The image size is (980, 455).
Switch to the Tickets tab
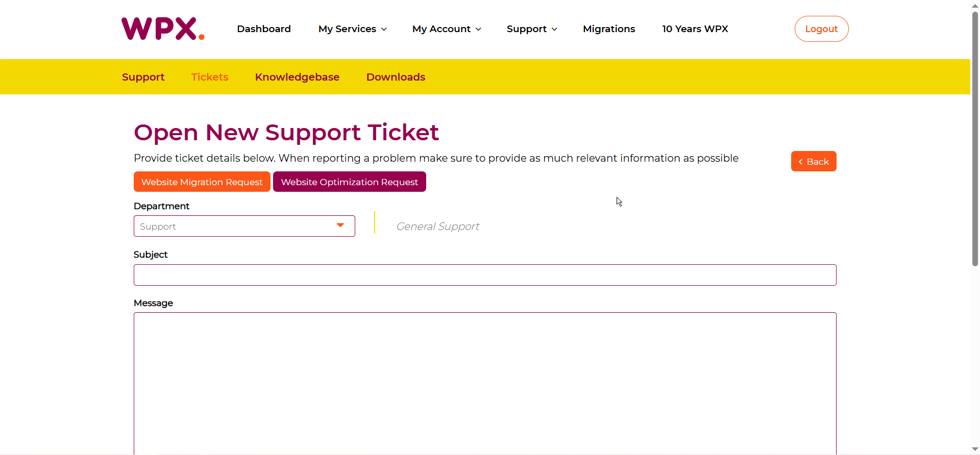point(210,77)
